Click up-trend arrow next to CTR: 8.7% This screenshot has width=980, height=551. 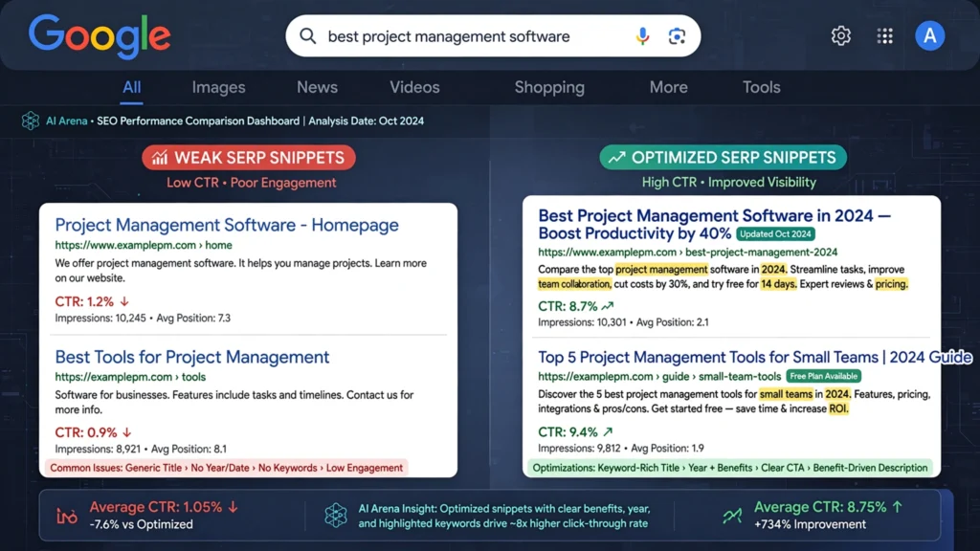point(608,306)
